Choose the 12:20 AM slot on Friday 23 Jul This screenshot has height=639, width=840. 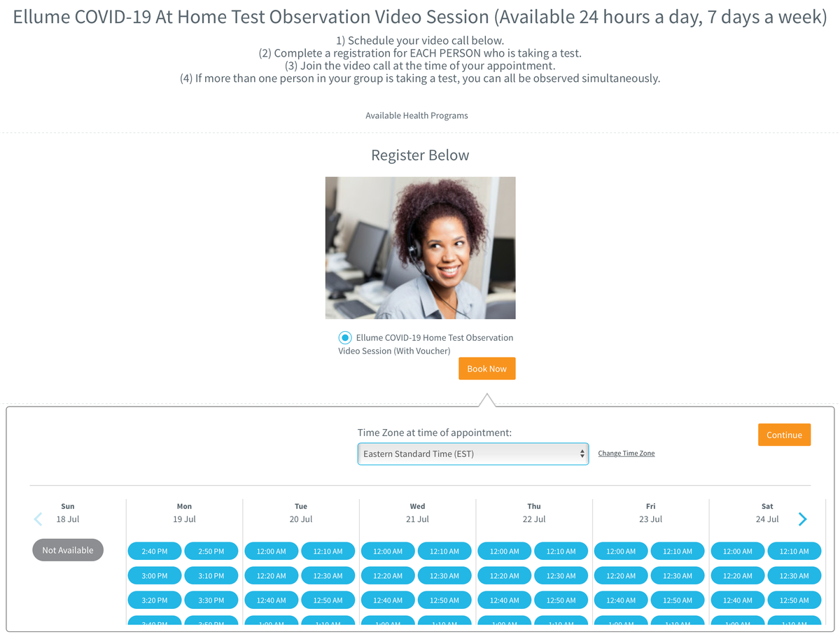coord(620,575)
